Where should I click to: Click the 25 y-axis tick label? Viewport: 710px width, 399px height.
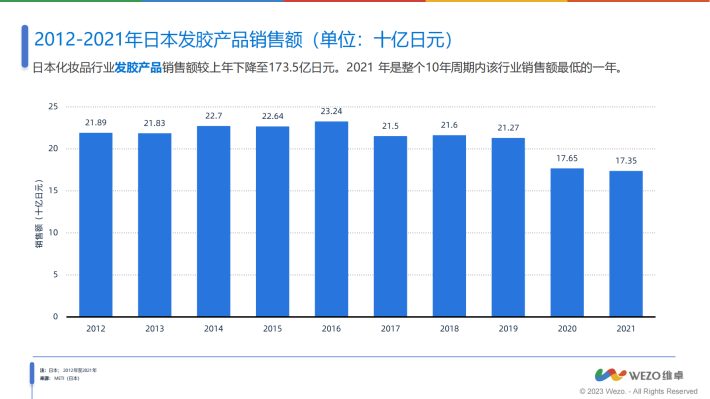[x=53, y=106]
